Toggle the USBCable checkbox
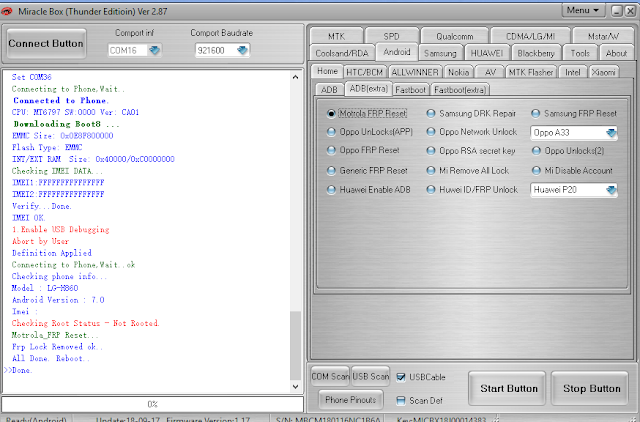Screen dimensions: 640x422 tap(401, 377)
